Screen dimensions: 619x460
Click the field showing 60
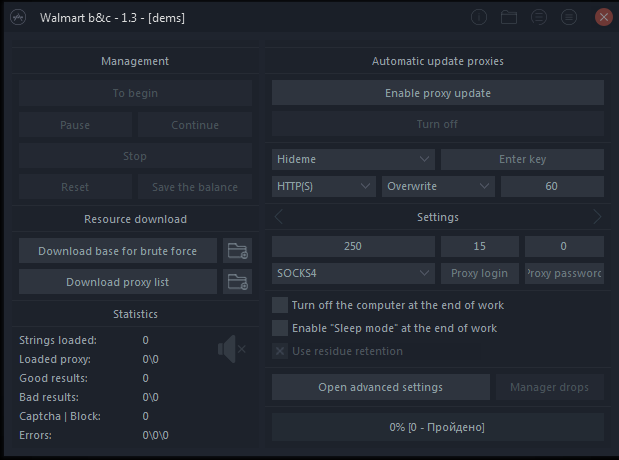(552, 186)
